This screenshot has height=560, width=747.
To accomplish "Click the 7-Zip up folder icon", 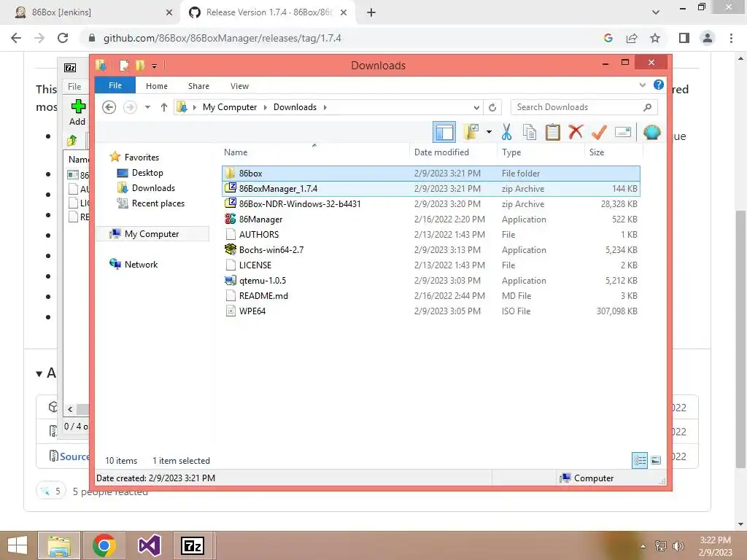I will (72, 141).
